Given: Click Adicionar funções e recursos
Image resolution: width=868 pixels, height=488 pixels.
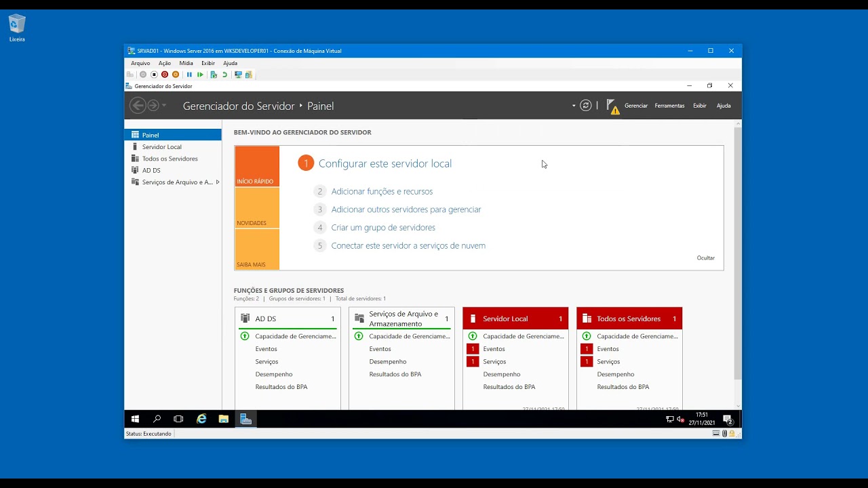Looking at the screenshot, I should coord(382,191).
